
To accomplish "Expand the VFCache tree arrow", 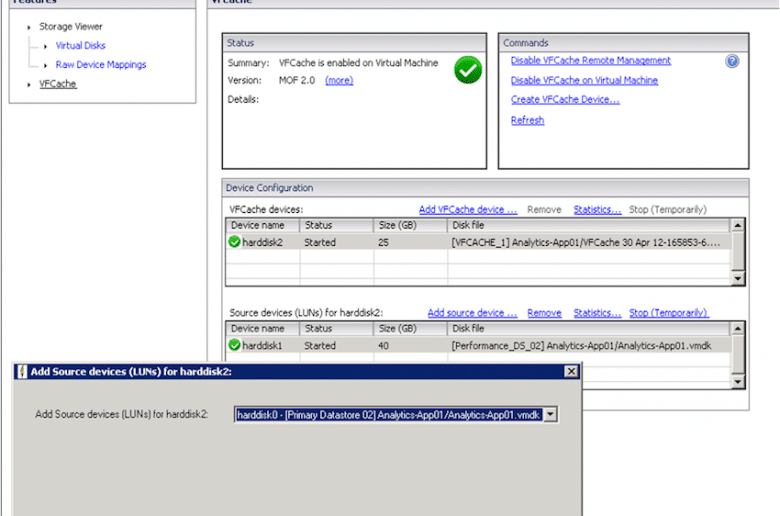I will pyautogui.click(x=29, y=85).
